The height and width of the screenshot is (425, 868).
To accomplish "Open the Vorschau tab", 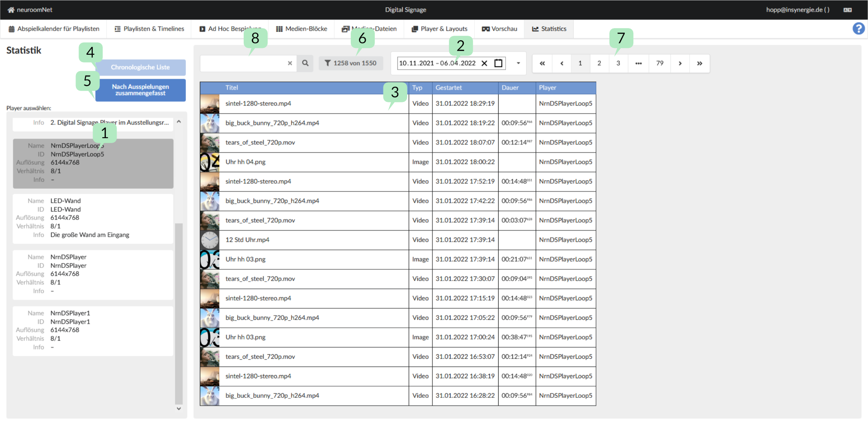I will point(499,29).
